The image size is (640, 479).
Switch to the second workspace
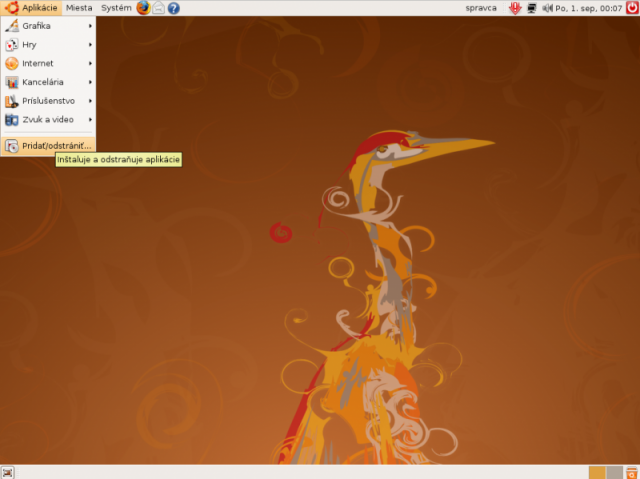614,472
